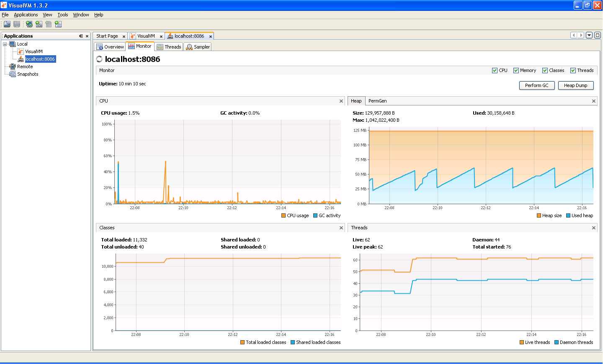Click the Add Remote Host toolbar icon
Viewport: 603px width, 364px height.
pyautogui.click(x=29, y=24)
